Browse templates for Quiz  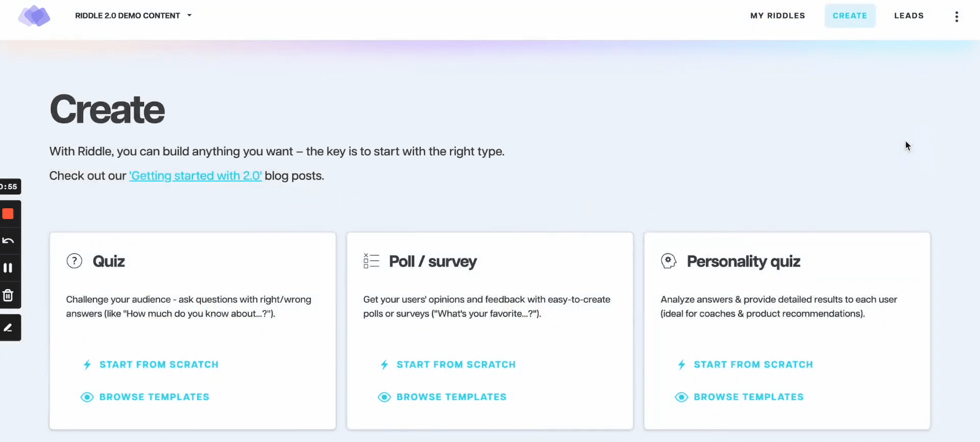pyautogui.click(x=145, y=397)
